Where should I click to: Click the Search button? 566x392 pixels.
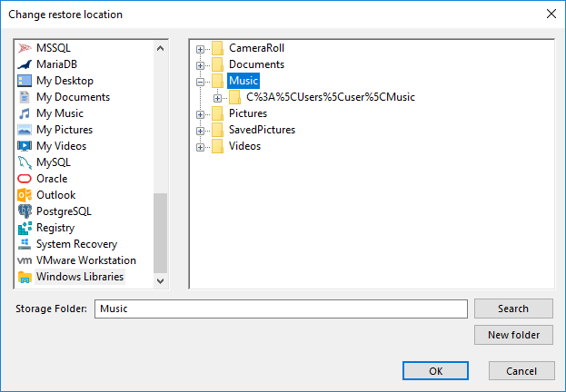point(513,309)
